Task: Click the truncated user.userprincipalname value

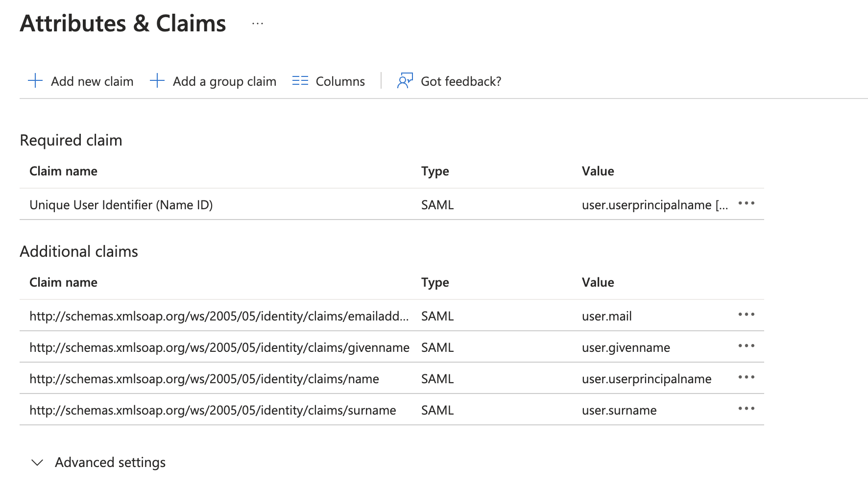Action: 655,205
